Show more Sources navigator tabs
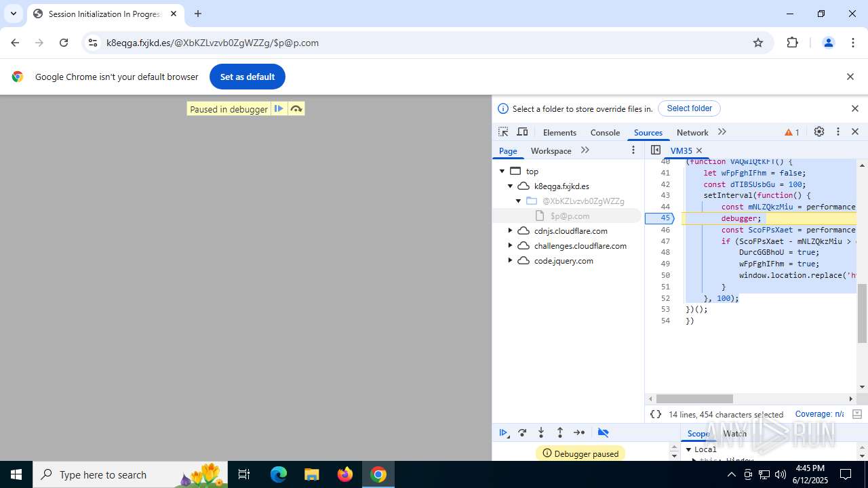Image resolution: width=868 pixels, height=488 pixels. tap(585, 150)
